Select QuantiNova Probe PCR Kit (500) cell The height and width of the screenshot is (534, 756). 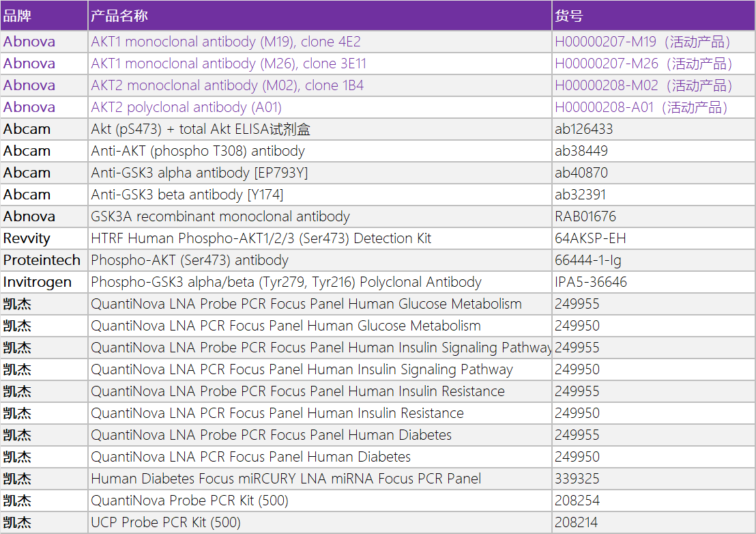coord(319,501)
